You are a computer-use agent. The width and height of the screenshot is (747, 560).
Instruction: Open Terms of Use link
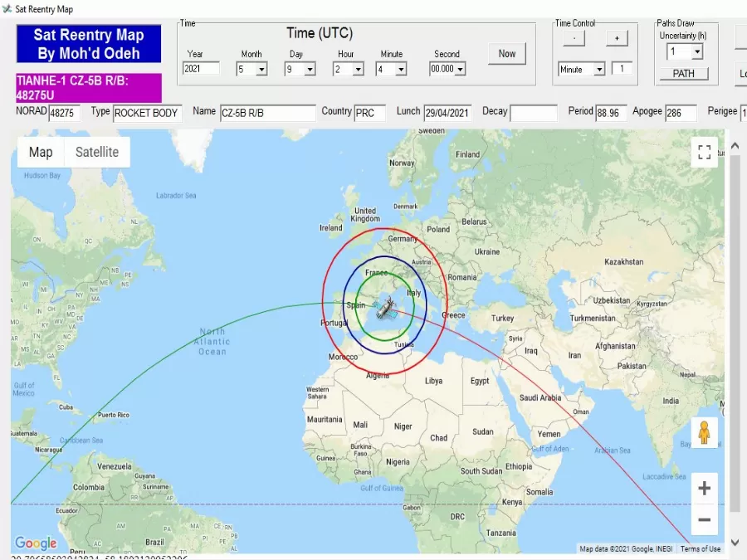(x=701, y=548)
